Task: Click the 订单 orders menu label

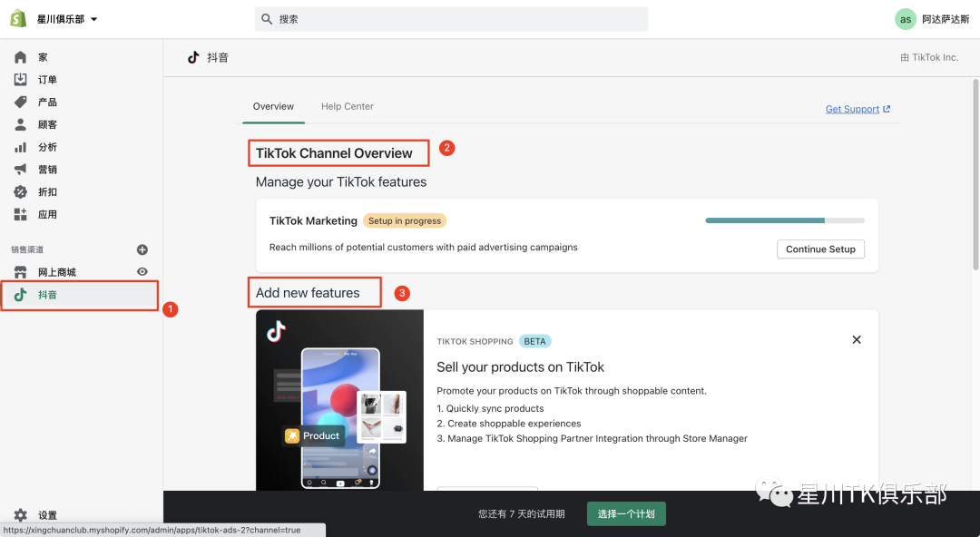Action: (x=47, y=80)
